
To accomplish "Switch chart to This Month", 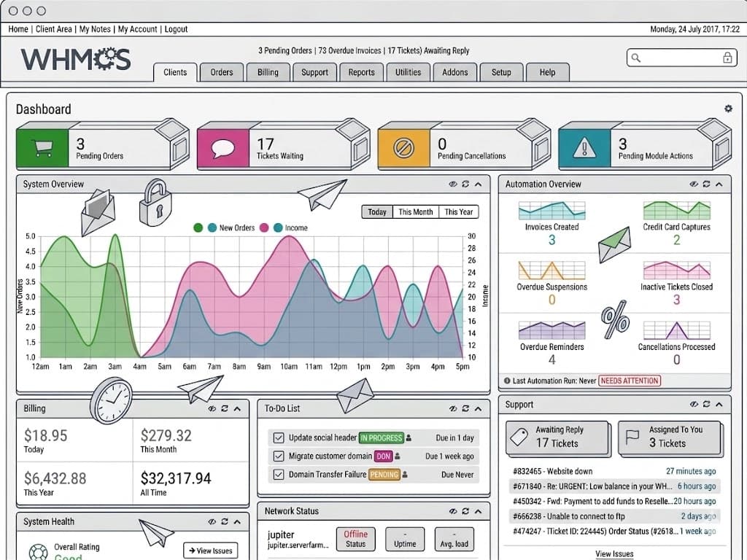I will [415, 212].
